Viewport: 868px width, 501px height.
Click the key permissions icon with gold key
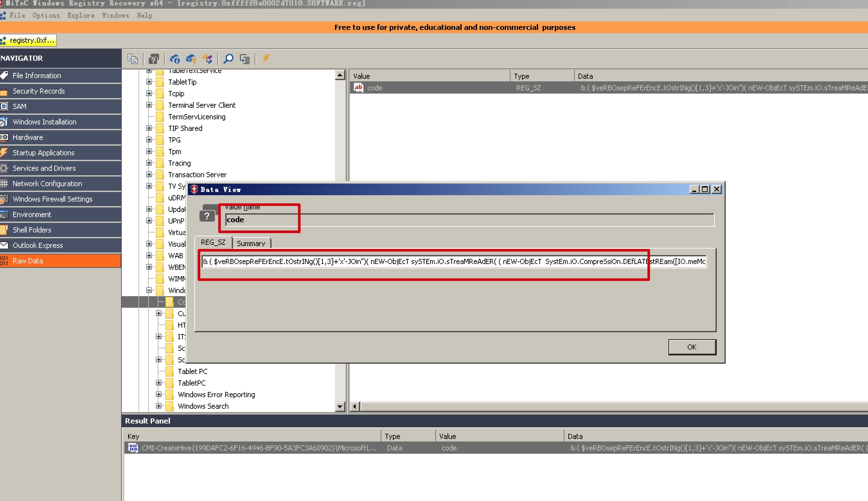(x=191, y=59)
